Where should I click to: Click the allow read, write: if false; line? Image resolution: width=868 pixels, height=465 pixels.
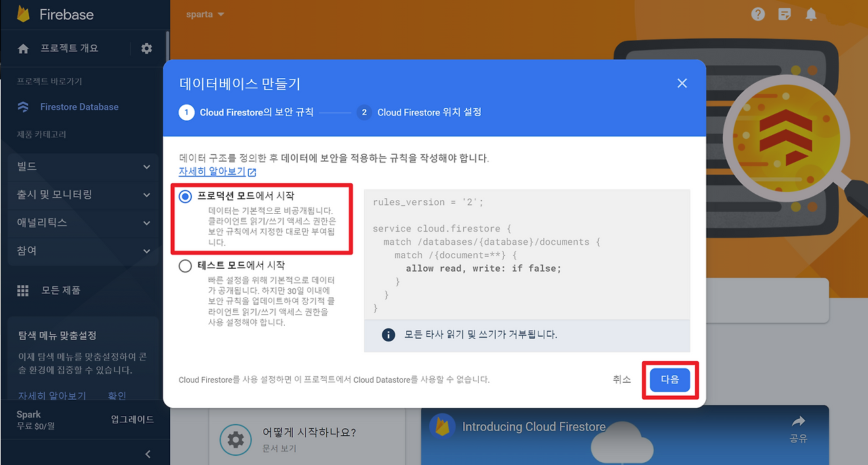pos(484,268)
